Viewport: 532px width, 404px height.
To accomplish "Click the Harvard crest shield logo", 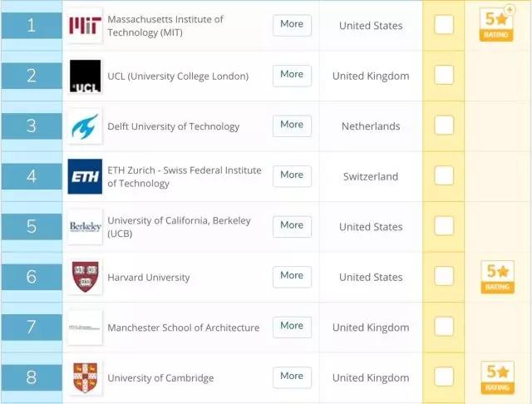I will coord(85,277).
